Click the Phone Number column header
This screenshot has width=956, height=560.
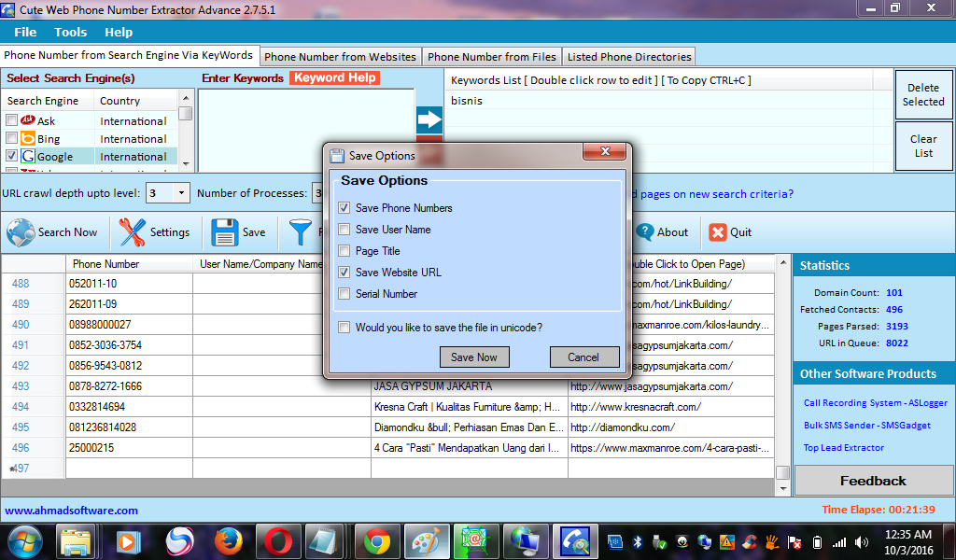tap(129, 264)
